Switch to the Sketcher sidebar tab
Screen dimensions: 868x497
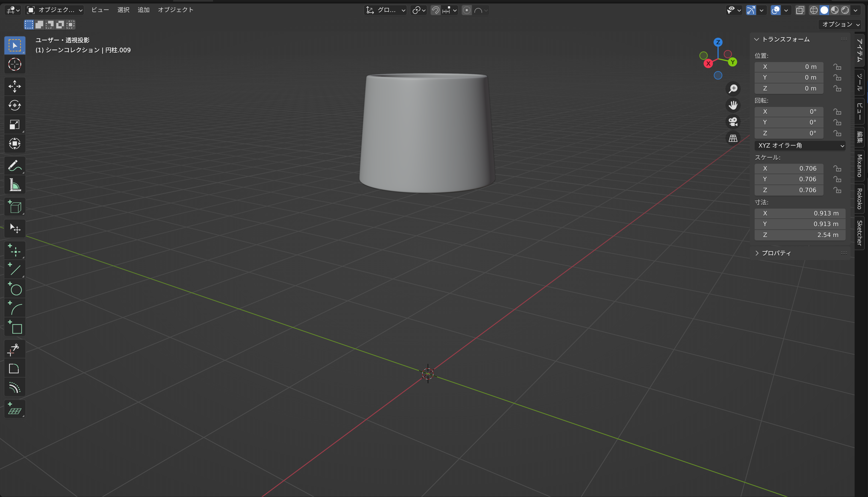(x=860, y=233)
